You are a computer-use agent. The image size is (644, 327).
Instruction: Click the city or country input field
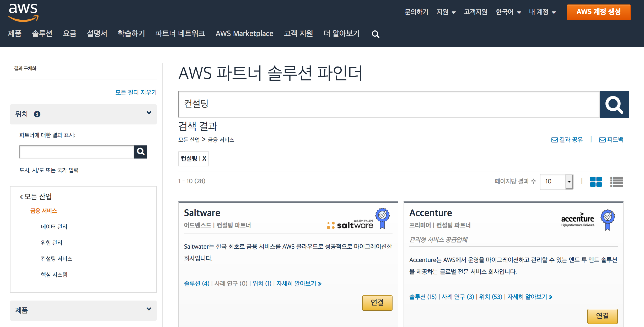(x=77, y=152)
